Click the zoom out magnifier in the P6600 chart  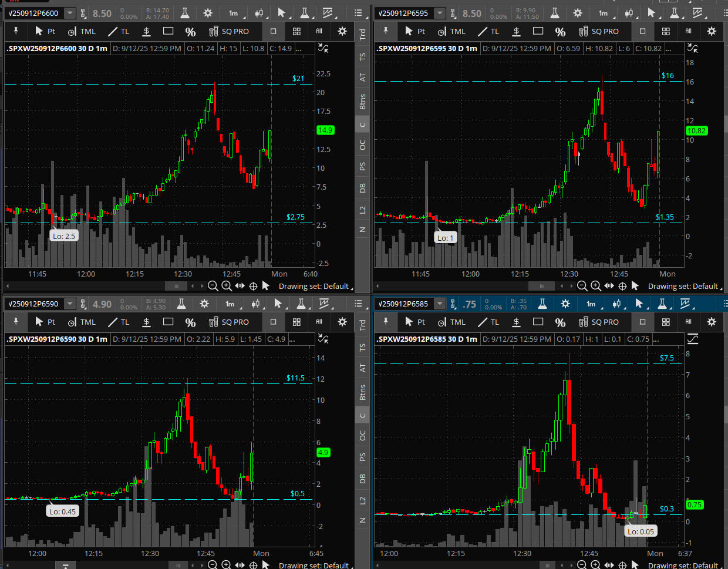tap(213, 286)
